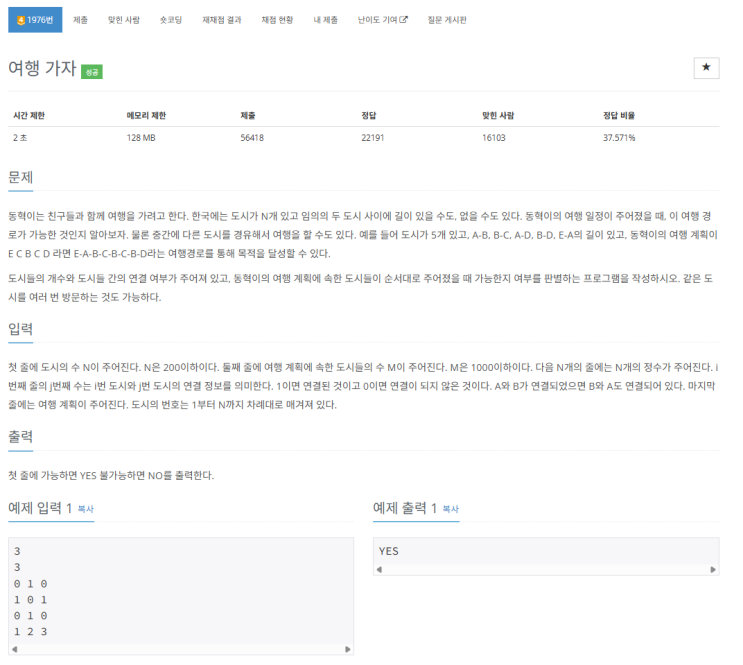Click the 정답 비율 column header
Image resolution: width=743 pixels, height=665 pixels.
[x=619, y=115]
